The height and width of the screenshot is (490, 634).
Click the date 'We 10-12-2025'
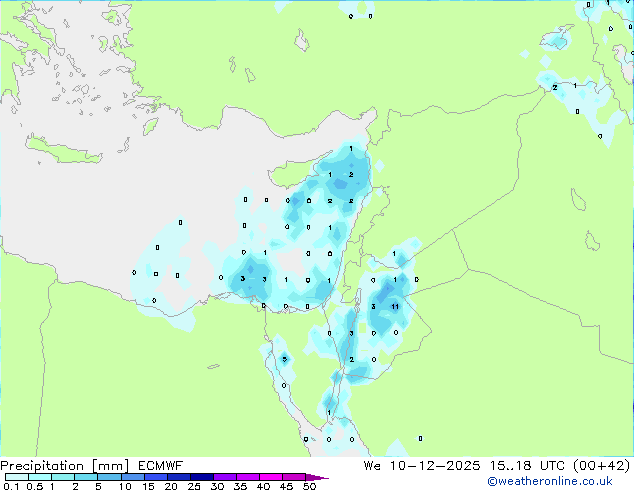tap(422, 466)
